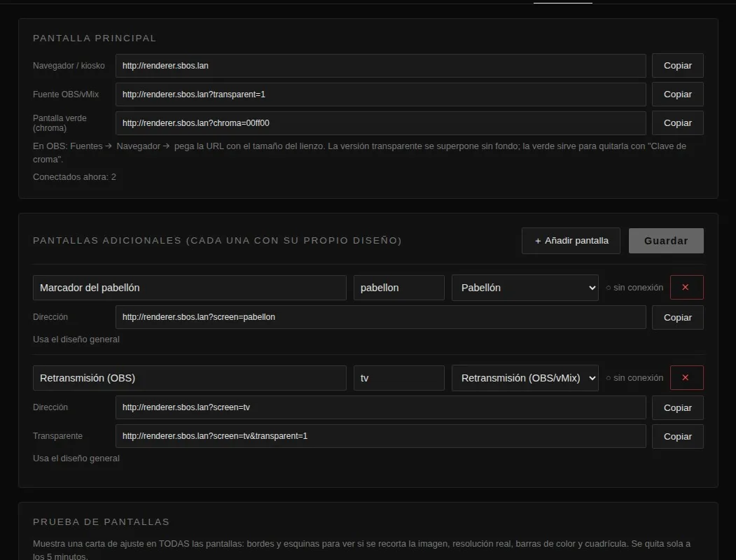Delete the Marcador del pabellón screen
This screenshot has width=736, height=560.
(x=687, y=288)
